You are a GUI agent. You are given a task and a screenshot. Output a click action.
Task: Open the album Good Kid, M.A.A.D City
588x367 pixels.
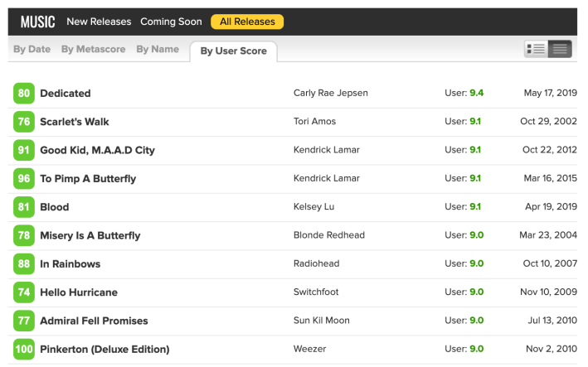click(97, 150)
